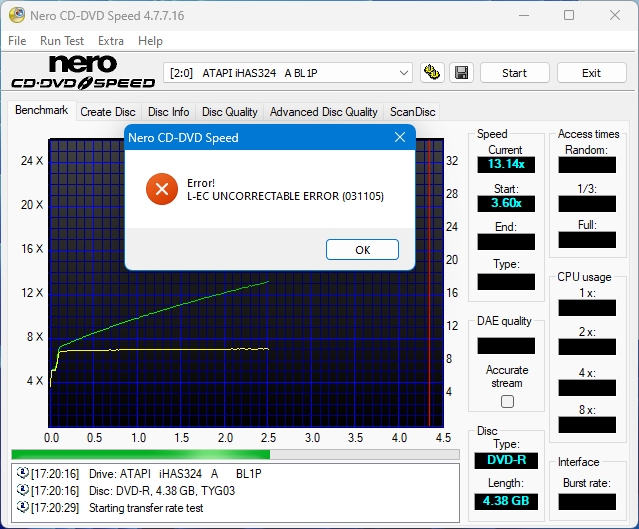Click the Start speed value 3.60x
Viewport: 639px width, 529px height.
pyautogui.click(x=506, y=203)
